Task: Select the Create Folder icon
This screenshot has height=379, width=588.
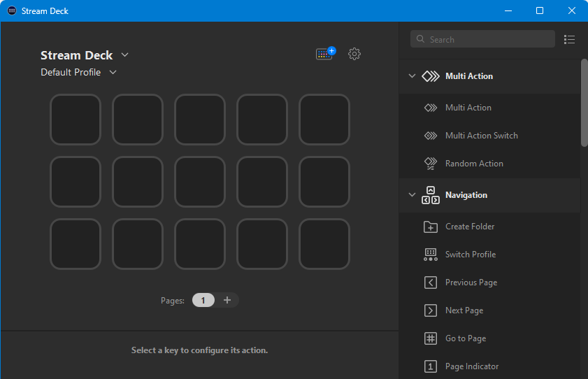Action: click(x=431, y=227)
